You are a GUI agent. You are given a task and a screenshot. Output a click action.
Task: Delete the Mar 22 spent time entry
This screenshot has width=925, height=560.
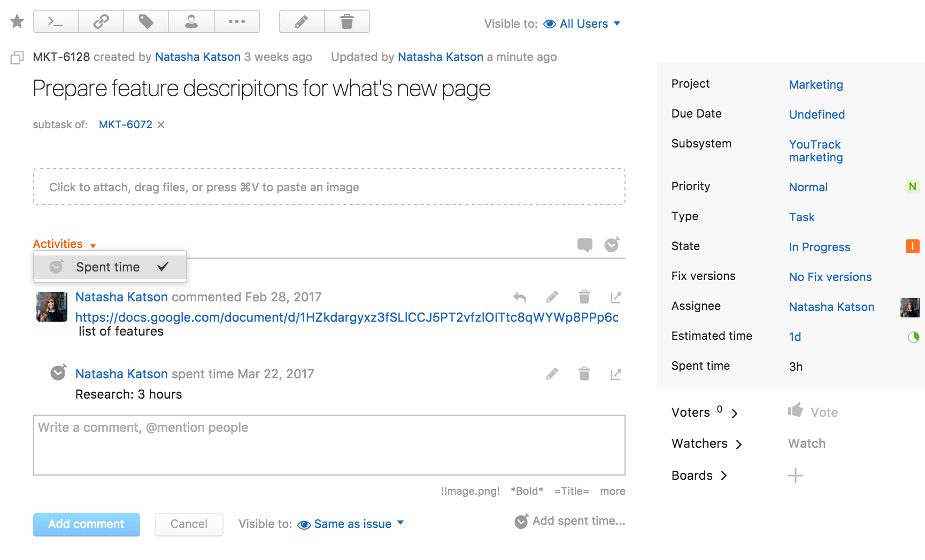[584, 374]
